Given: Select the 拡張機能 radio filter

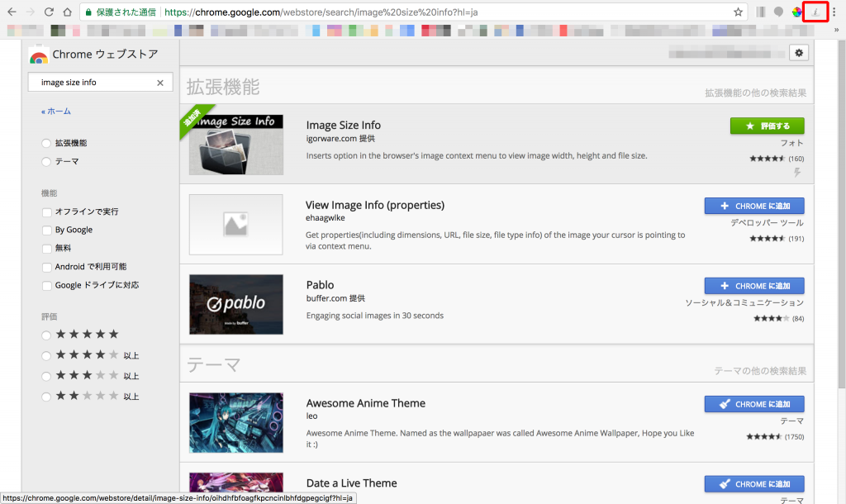Looking at the screenshot, I should pyautogui.click(x=46, y=143).
